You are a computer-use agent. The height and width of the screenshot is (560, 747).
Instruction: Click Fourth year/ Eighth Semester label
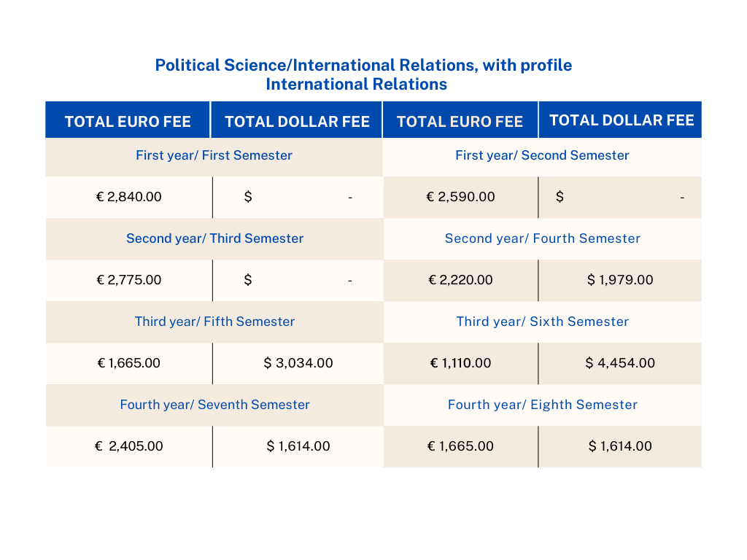pyautogui.click(x=542, y=405)
